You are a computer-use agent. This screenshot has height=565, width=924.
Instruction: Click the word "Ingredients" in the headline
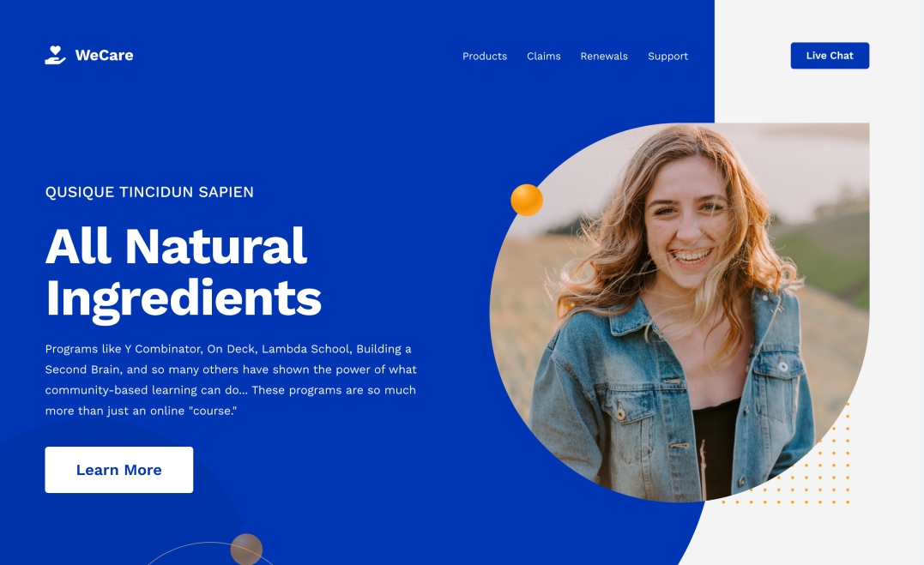(x=184, y=299)
